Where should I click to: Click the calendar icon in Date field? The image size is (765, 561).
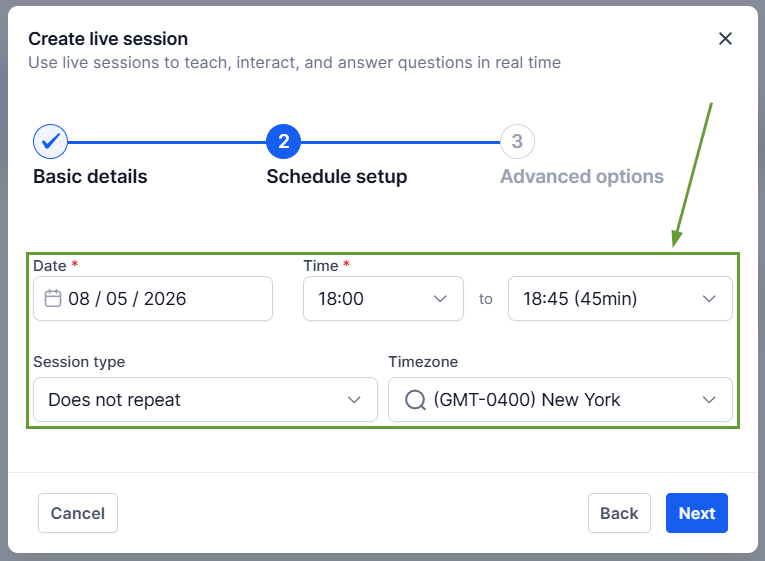53,298
